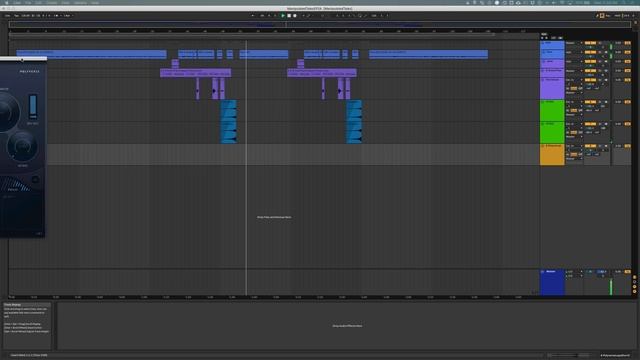Arm the transport Record circle button
The width and height of the screenshot is (640, 360).
click(x=295, y=16)
